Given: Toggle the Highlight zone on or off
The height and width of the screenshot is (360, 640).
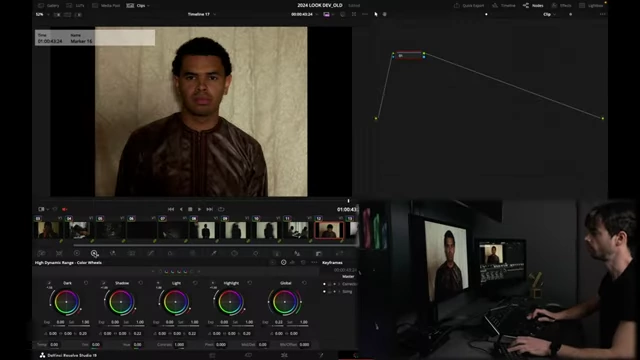Looking at the screenshot, I should pos(213,282).
